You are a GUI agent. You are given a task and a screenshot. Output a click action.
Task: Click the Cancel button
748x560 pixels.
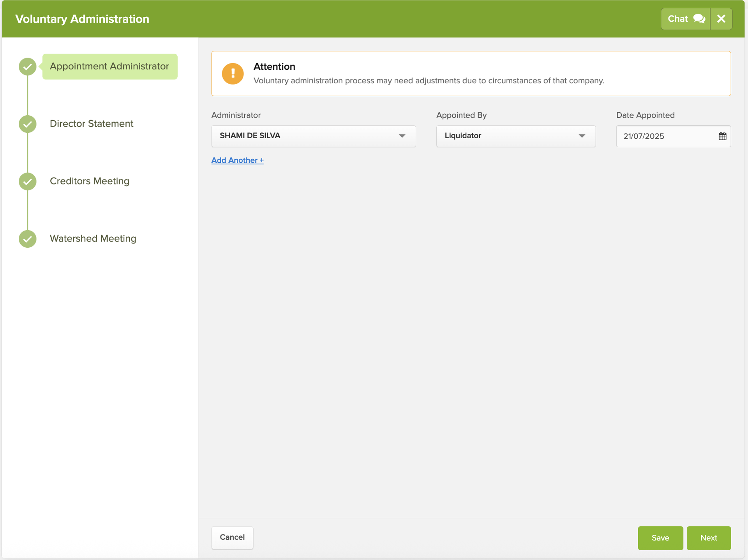pyautogui.click(x=232, y=537)
